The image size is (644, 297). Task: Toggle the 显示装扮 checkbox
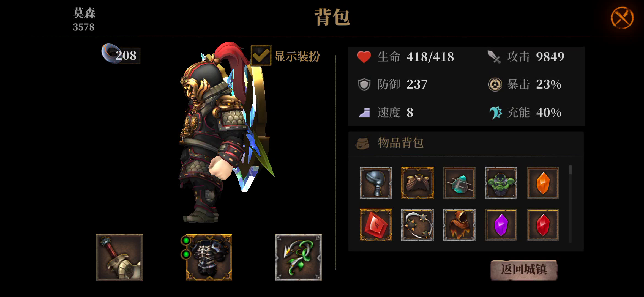click(261, 56)
